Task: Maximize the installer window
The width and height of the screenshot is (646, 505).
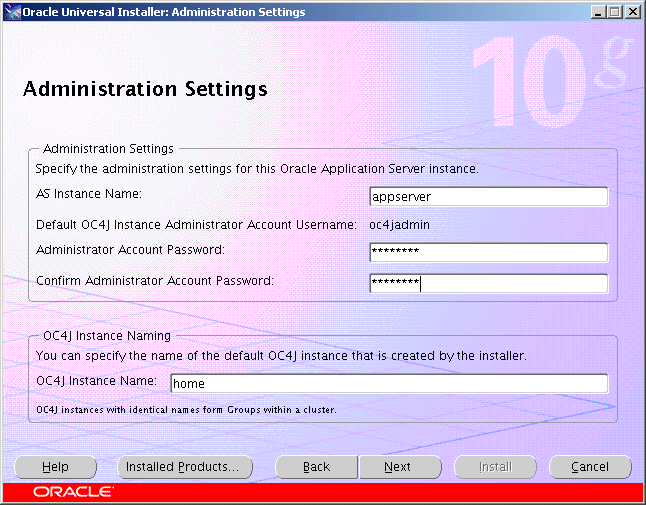Action: (x=614, y=12)
